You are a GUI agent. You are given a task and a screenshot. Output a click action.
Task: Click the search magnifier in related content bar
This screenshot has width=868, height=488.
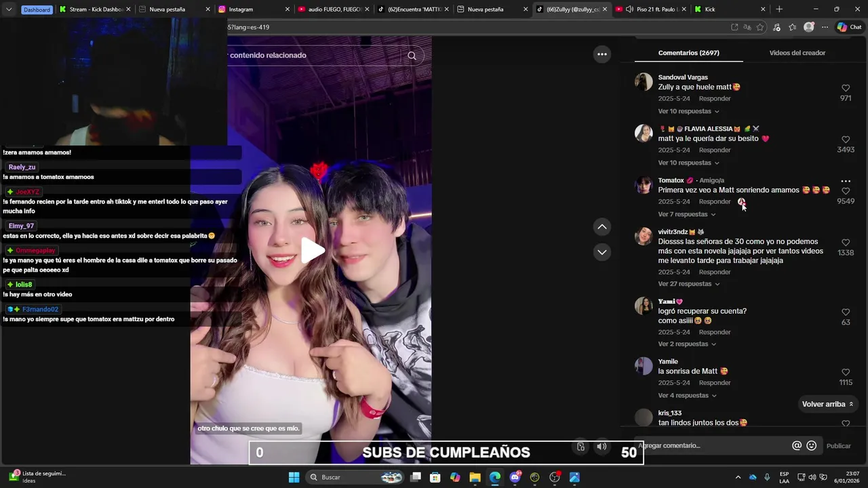tap(412, 56)
